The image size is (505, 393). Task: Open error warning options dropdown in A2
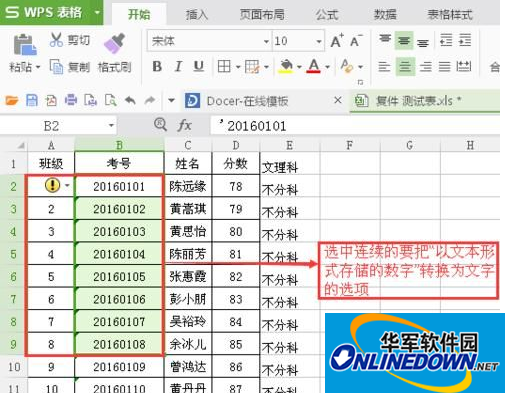[x=67, y=185]
